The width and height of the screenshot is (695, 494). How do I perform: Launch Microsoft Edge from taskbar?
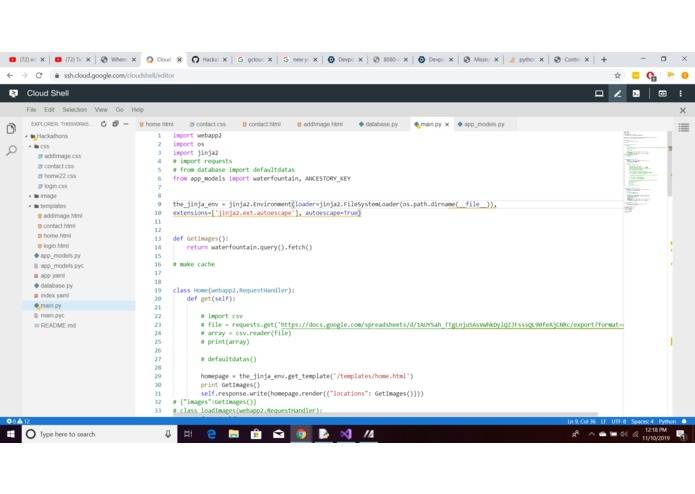point(211,434)
